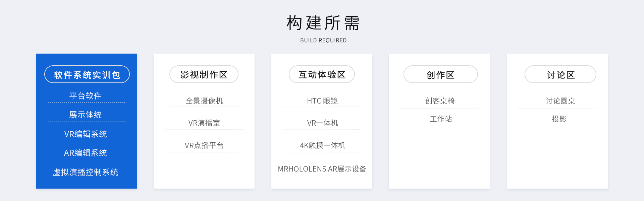Screen dimensions: 644x201
Task: Select the 工作站 item
Action: tap(441, 119)
